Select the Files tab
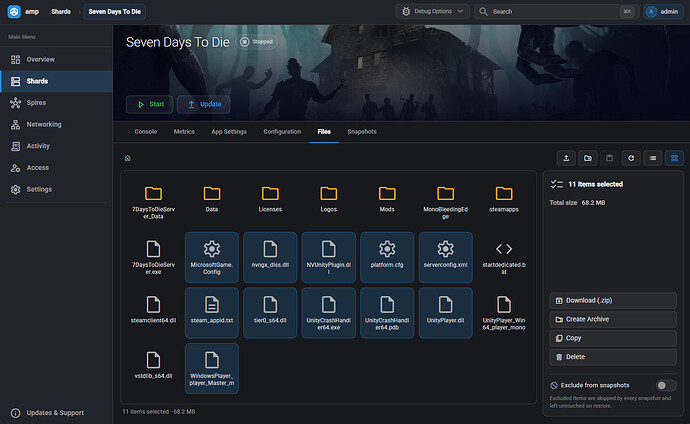Screen dimensions: 690x424 324,132
